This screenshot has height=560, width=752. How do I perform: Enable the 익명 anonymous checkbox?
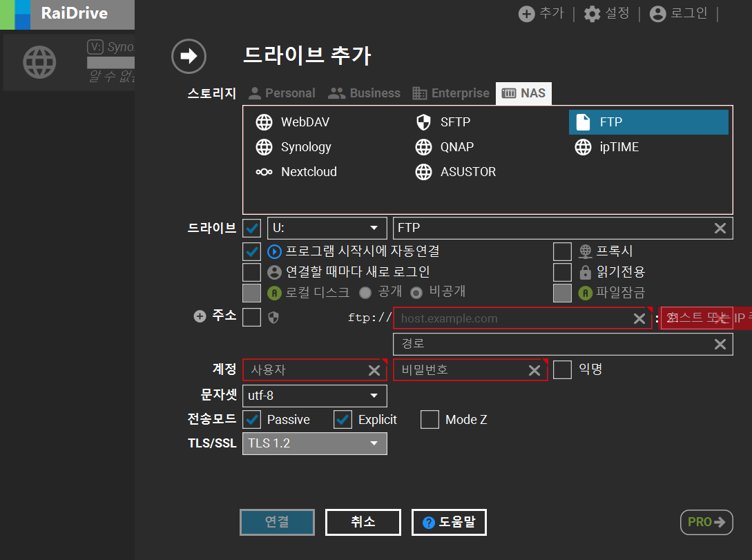562,369
